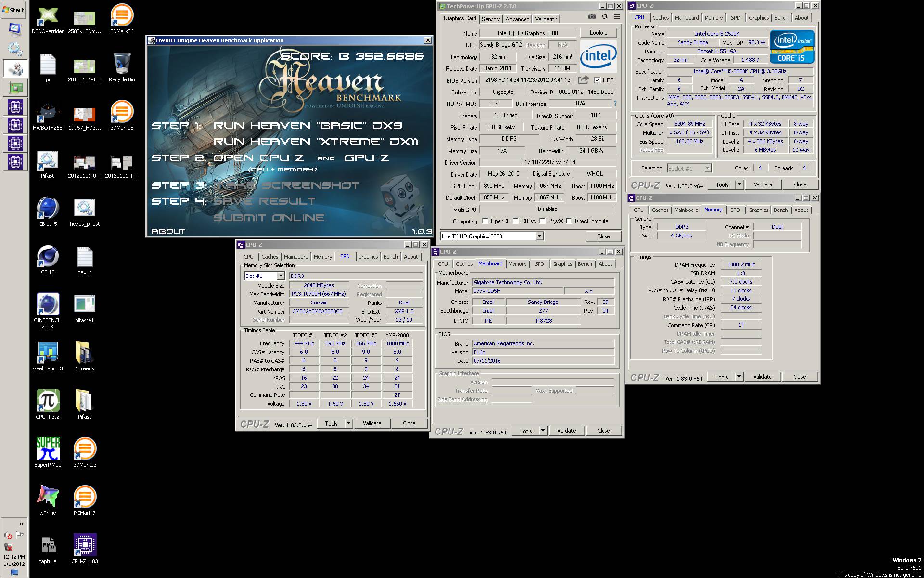Click the GPU-Z screenshot camera icon
Screen dimensions: 924x578
[591, 17]
